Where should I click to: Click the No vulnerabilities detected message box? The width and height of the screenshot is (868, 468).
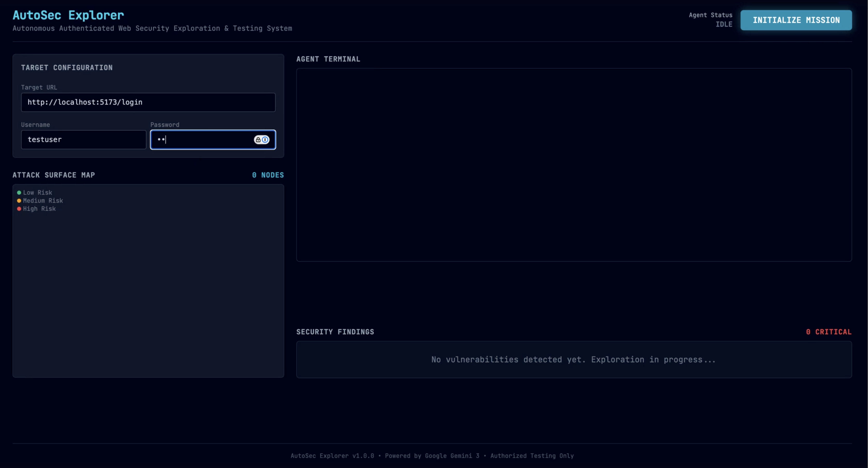tap(574, 360)
